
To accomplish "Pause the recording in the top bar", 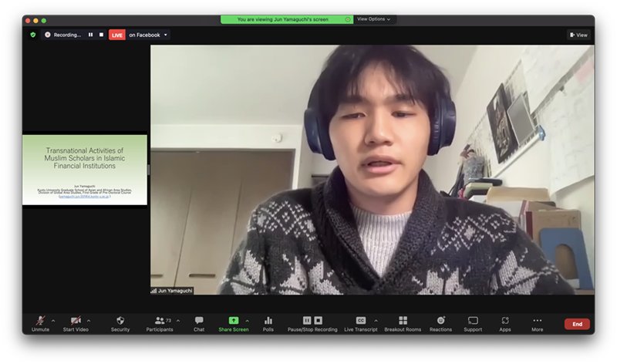I will (x=90, y=35).
